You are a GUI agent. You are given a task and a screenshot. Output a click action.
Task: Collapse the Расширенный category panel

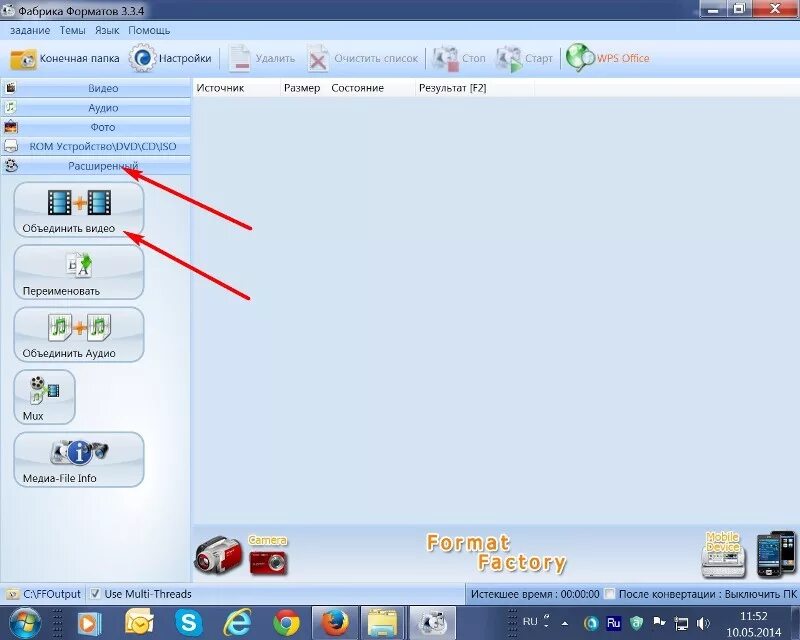pyautogui.click(x=96, y=166)
